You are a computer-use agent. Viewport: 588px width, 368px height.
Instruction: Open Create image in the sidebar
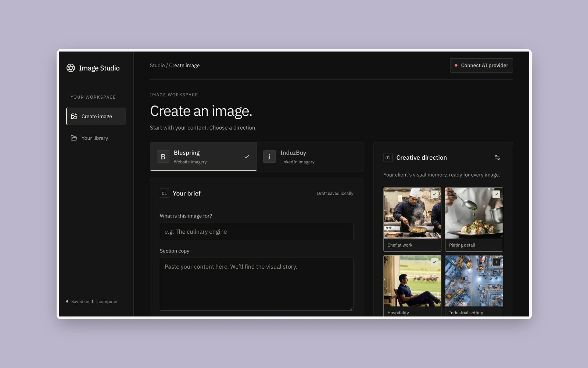(x=96, y=116)
